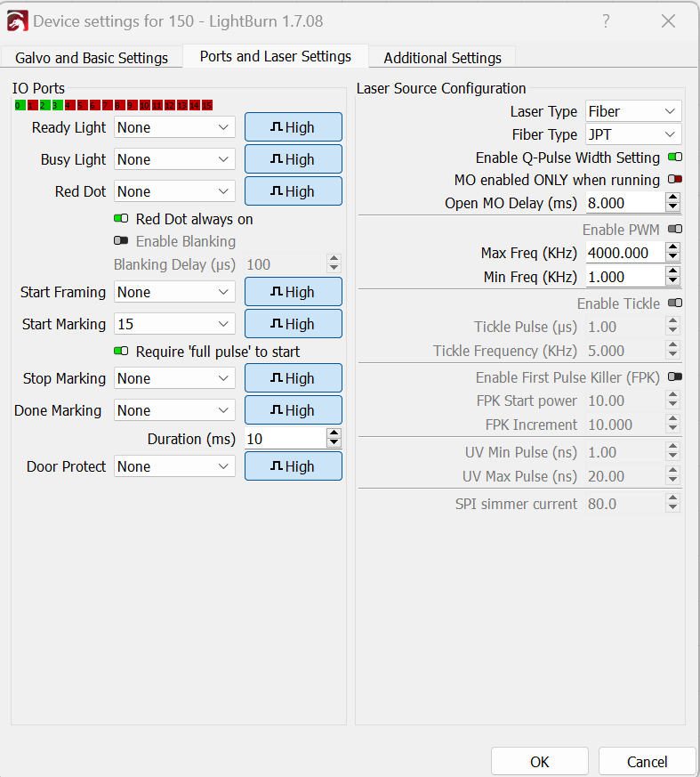
Task: Open Busy Light port dropdown
Action: coord(174,159)
